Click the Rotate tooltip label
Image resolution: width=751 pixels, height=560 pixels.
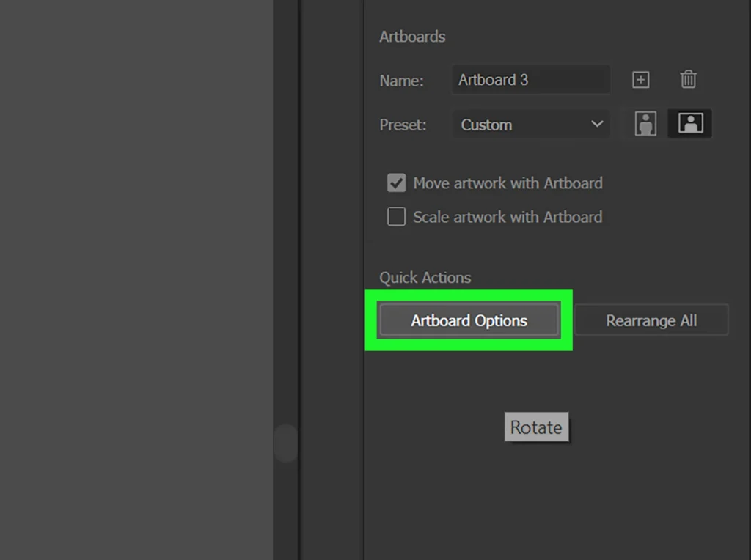click(x=536, y=427)
